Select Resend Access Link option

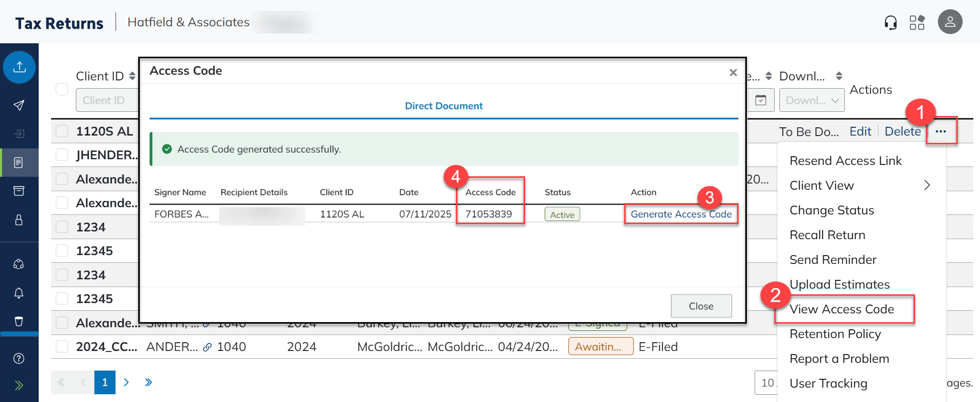(x=845, y=161)
